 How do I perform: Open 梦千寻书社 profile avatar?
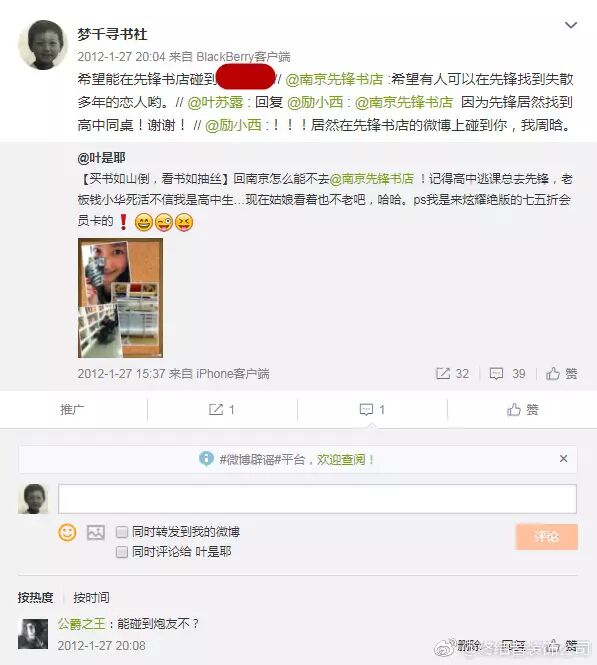43,45
